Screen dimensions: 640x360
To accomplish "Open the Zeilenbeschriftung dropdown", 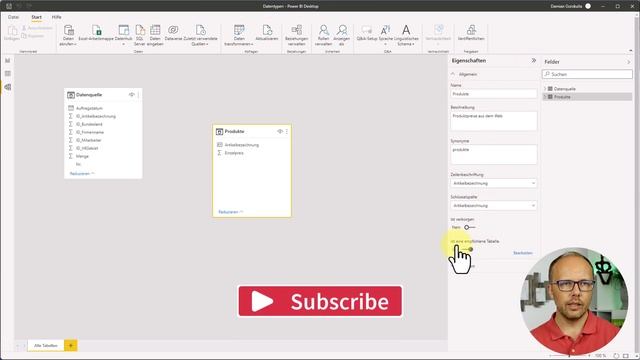I will (493, 183).
